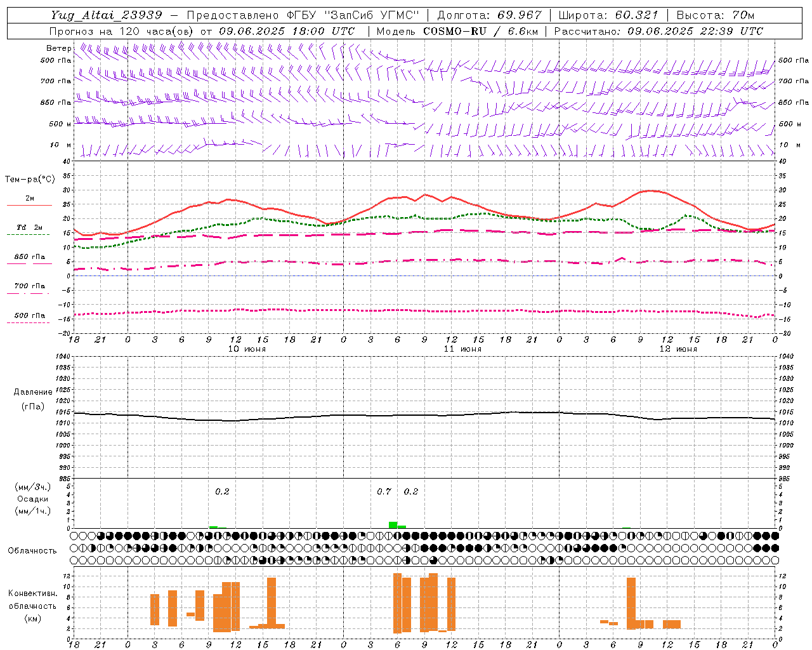This screenshot has width=812, height=650.
Task: Click the Высота: 70м field
Action: (715, 15)
